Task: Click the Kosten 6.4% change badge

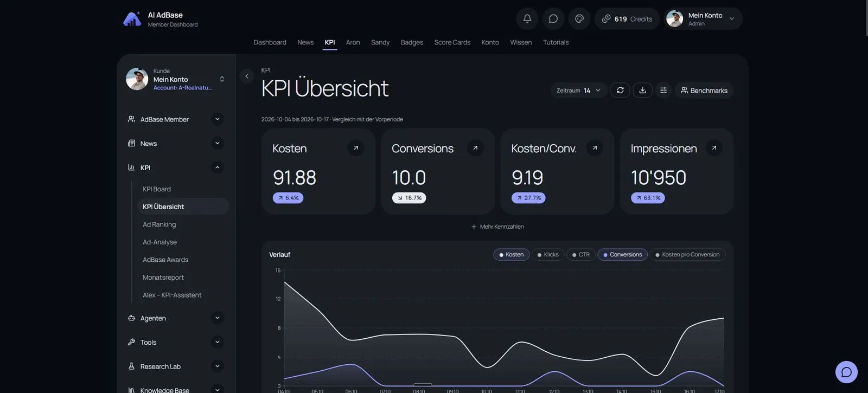Action: (288, 198)
